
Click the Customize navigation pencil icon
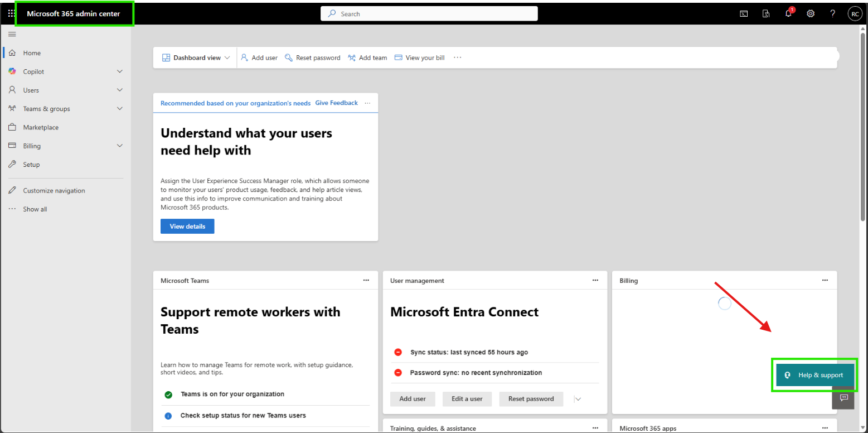[x=12, y=190]
